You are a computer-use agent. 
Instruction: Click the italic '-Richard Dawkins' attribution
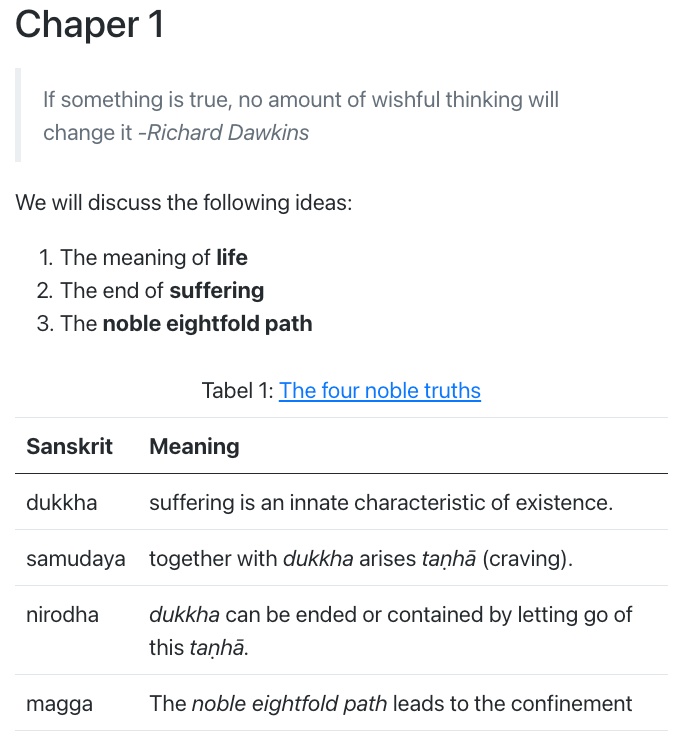tap(223, 133)
